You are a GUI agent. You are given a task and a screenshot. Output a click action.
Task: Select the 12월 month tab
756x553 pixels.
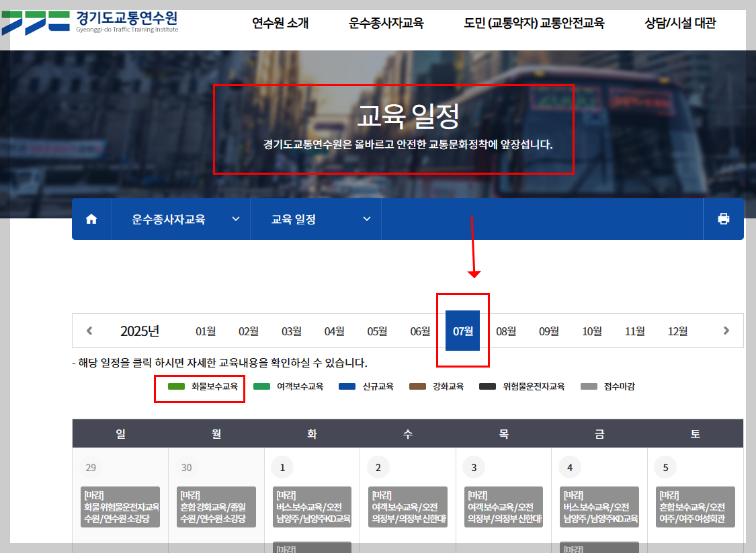(677, 331)
